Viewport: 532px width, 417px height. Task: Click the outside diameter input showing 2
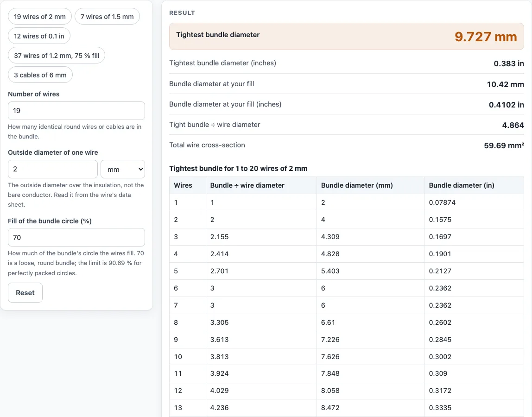(x=52, y=169)
